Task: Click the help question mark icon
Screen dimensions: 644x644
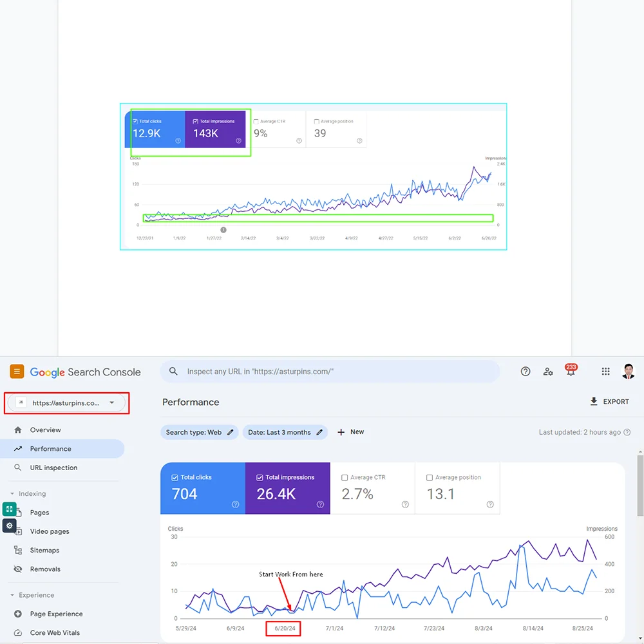Action: point(526,372)
